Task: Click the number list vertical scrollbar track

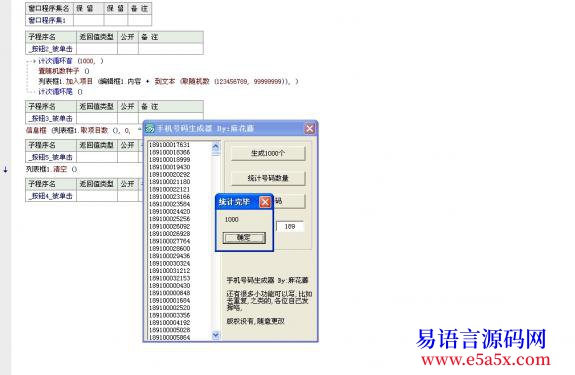Action: point(216,242)
